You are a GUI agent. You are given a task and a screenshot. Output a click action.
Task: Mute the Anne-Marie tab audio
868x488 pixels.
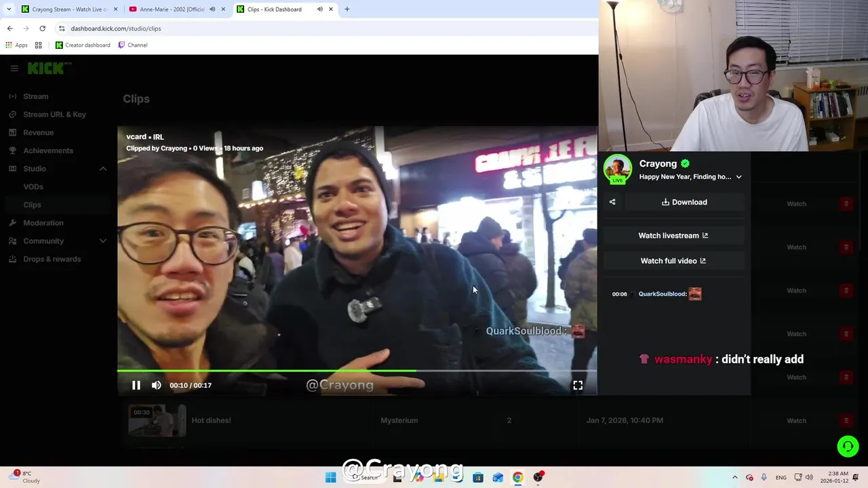[x=212, y=9]
